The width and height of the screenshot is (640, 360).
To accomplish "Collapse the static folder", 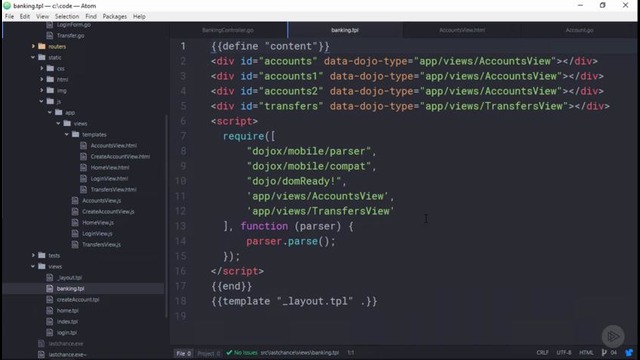I will click(x=33, y=58).
